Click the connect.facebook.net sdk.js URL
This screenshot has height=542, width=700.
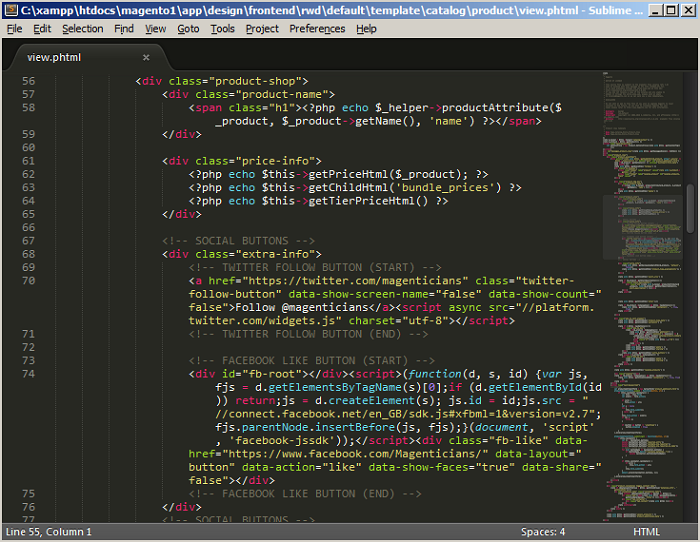[x=405, y=414]
